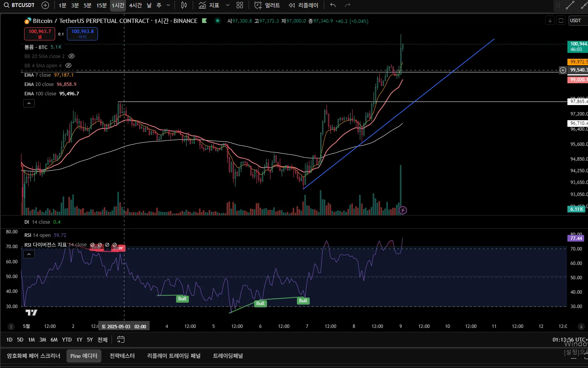Click the EMA 20 close legend entry
Screen dimensions: 588x368
(x=51, y=84)
